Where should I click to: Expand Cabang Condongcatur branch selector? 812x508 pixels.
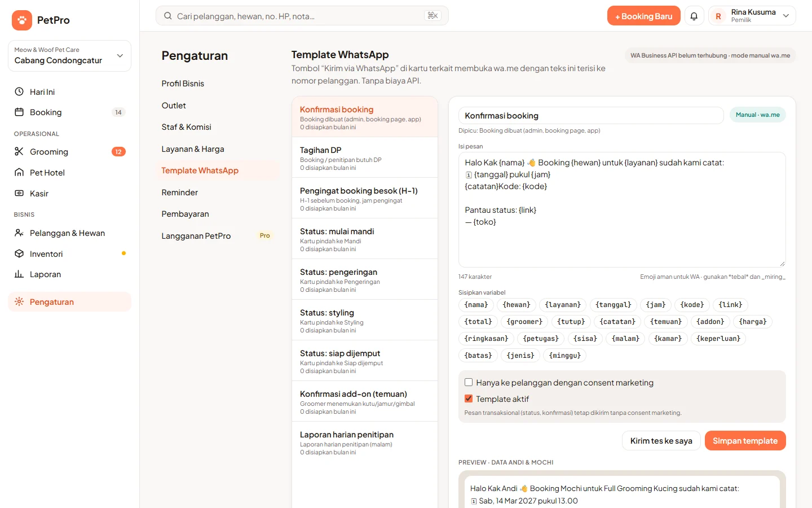click(x=69, y=56)
